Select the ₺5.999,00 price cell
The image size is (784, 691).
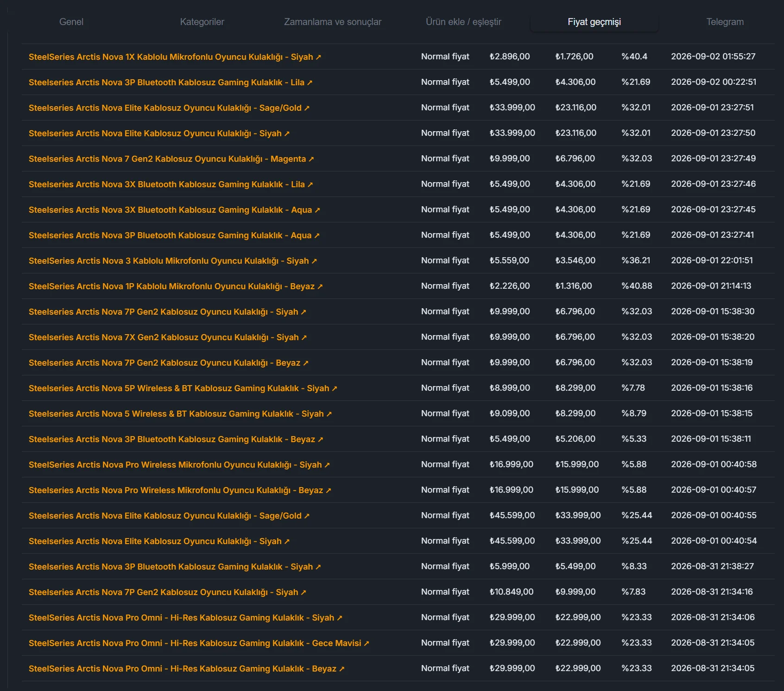[x=510, y=566]
